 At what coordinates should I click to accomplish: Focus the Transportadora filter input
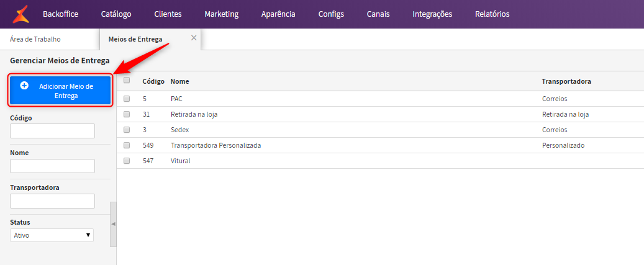[52, 200]
